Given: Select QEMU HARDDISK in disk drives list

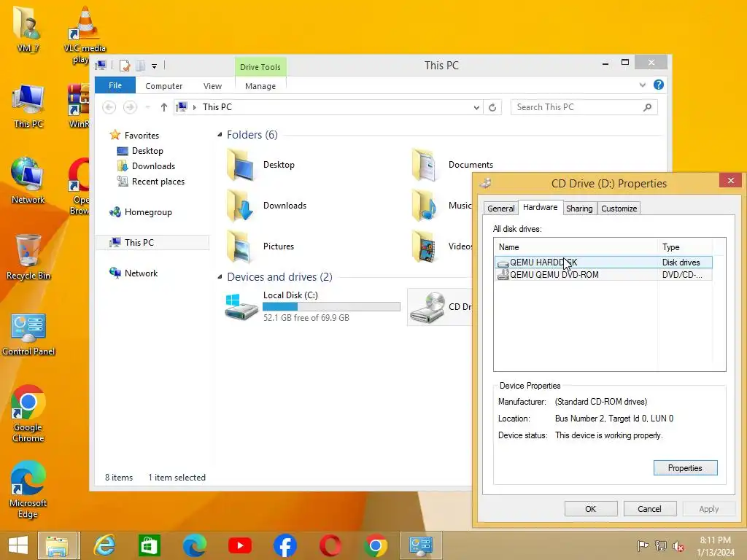Looking at the screenshot, I should pyautogui.click(x=603, y=262).
